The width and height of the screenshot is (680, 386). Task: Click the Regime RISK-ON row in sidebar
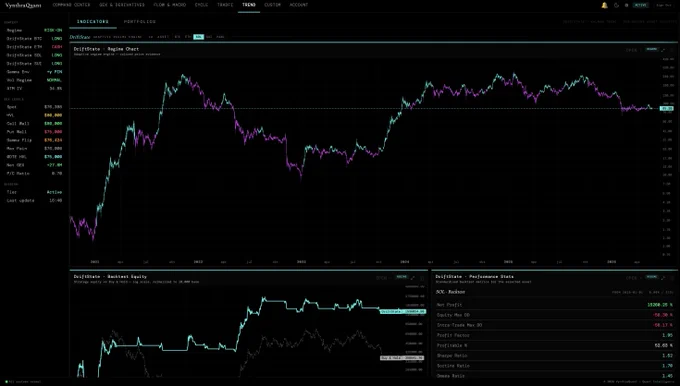click(34, 30)
